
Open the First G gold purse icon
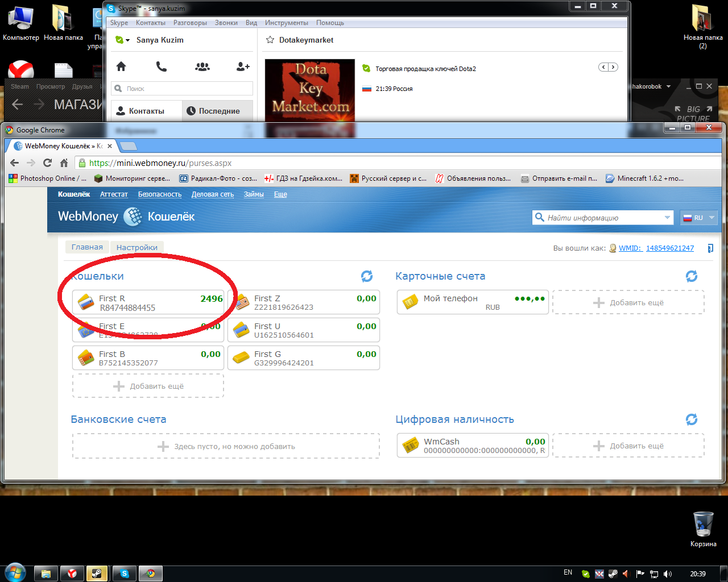[242, 358]
